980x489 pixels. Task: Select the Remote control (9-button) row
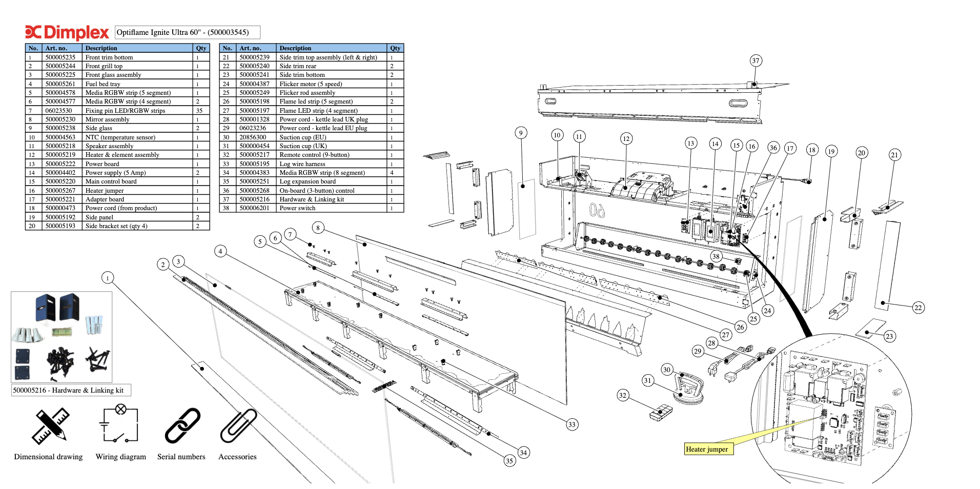point(314,155)
